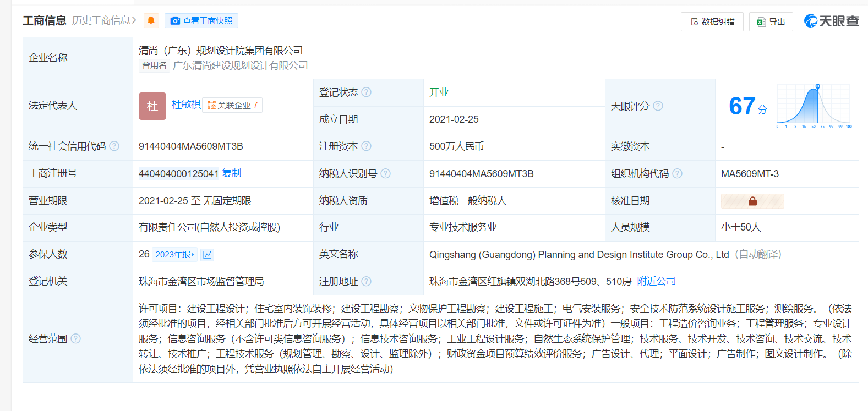Viewport: 868px width, 411px height.
Task: Click the 杜 avatar thumbnail
Action: [152, 106]
